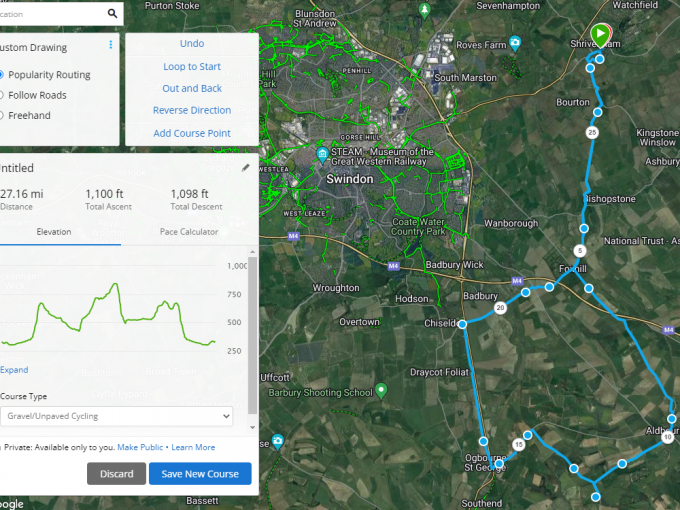
Task: Expand the elevation chart
Action: coord(14,370)
